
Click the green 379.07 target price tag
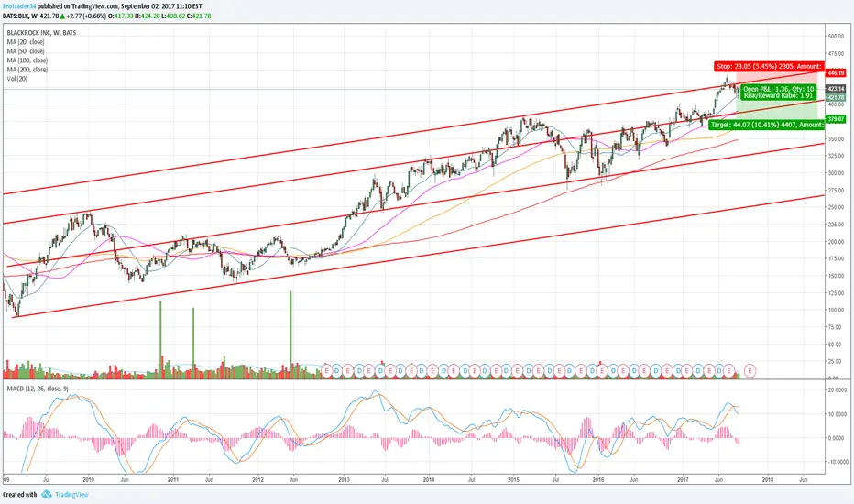(836, 119)
